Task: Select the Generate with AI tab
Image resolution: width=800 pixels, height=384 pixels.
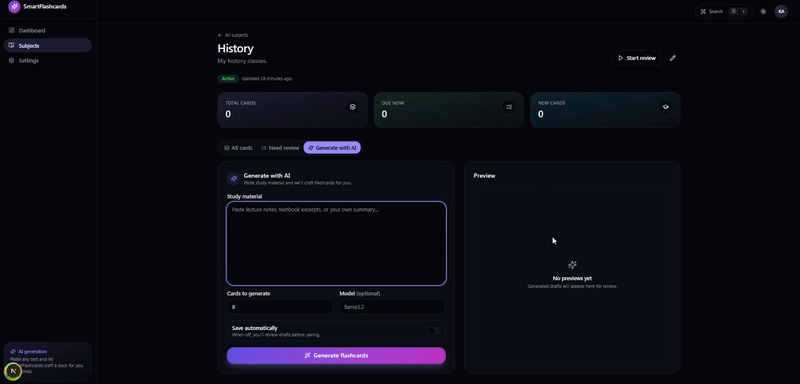Action: point(332,148)
